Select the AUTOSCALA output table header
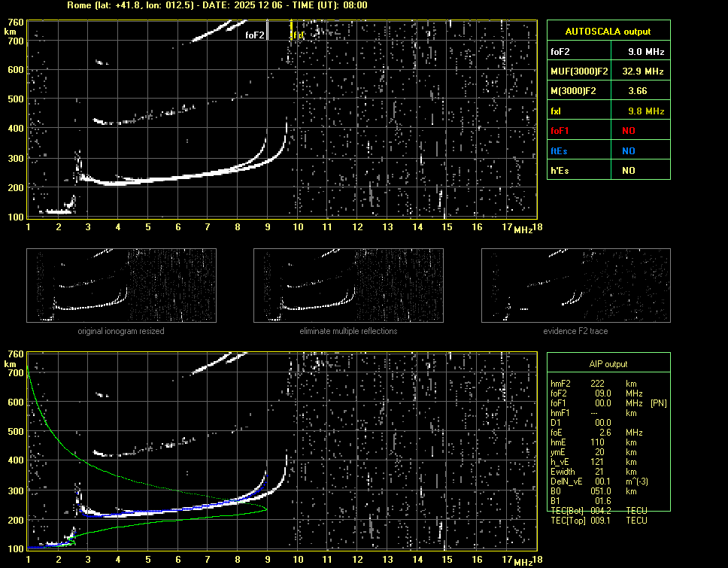The image size is (728, 568). pos(608,32)
